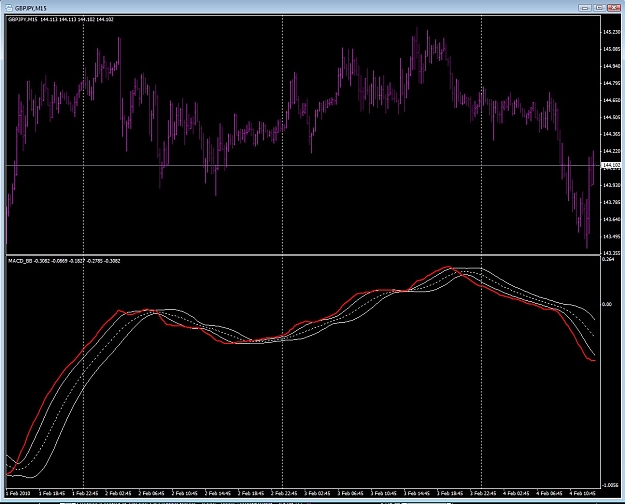625x504 pixels.
Task: Click the 4 Feb 02:45 time axis label
Action: coord(516,494)
